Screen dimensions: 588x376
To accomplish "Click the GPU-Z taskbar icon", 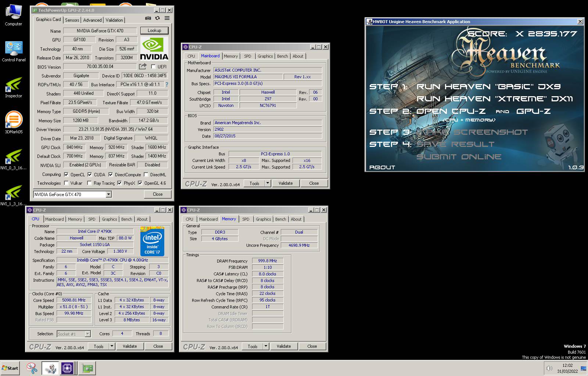I will coord(87,368).
